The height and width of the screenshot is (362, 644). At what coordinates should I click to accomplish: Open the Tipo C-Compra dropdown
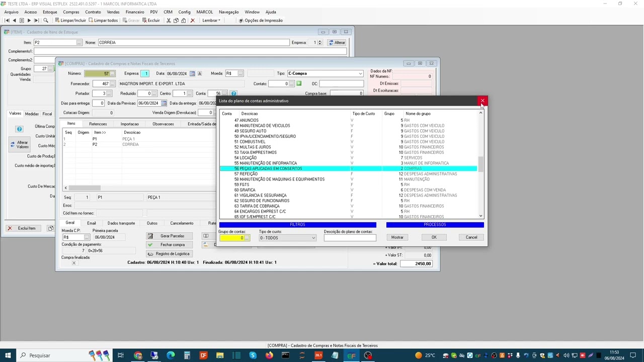(360, 74)
